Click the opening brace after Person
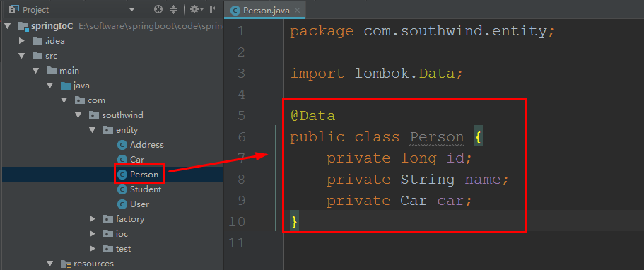 tap(478, 137)
